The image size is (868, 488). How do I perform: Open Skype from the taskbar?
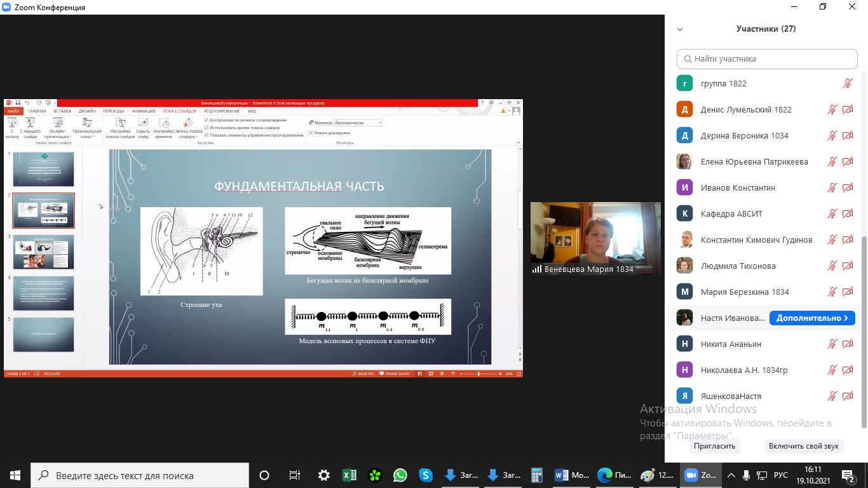pyautogui.click(x=425, y=475)
